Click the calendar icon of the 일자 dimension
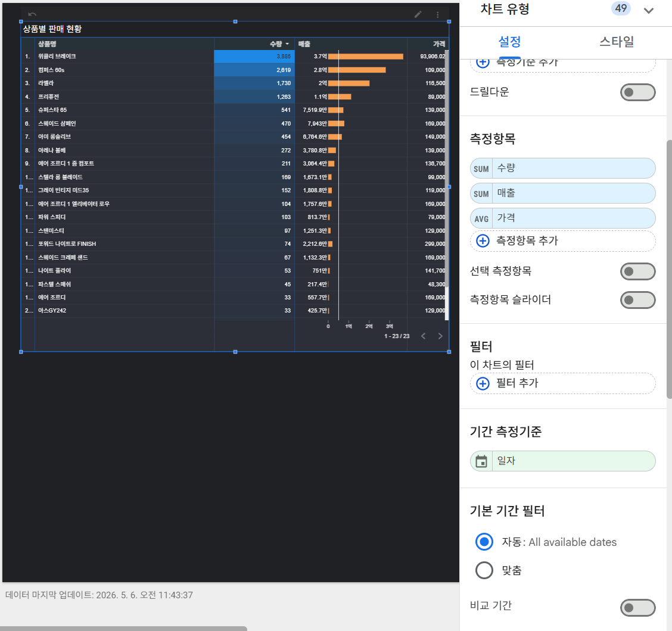 point(481,461)
